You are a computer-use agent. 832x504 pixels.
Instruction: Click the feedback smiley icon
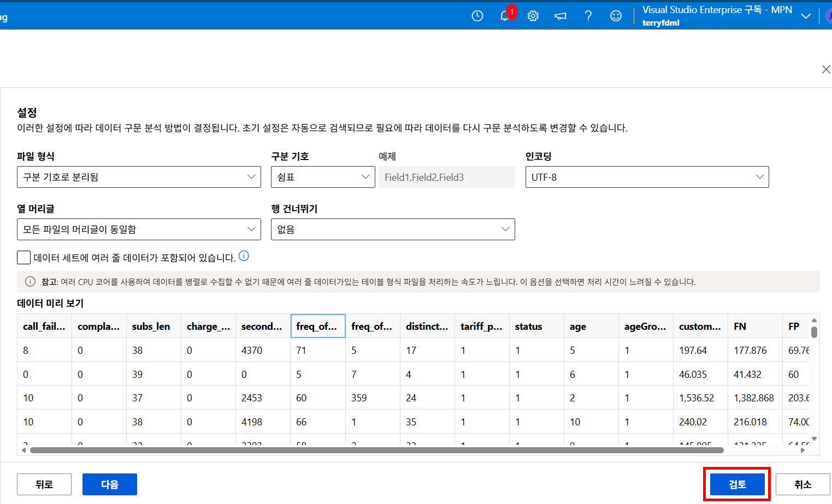(616, 15)
